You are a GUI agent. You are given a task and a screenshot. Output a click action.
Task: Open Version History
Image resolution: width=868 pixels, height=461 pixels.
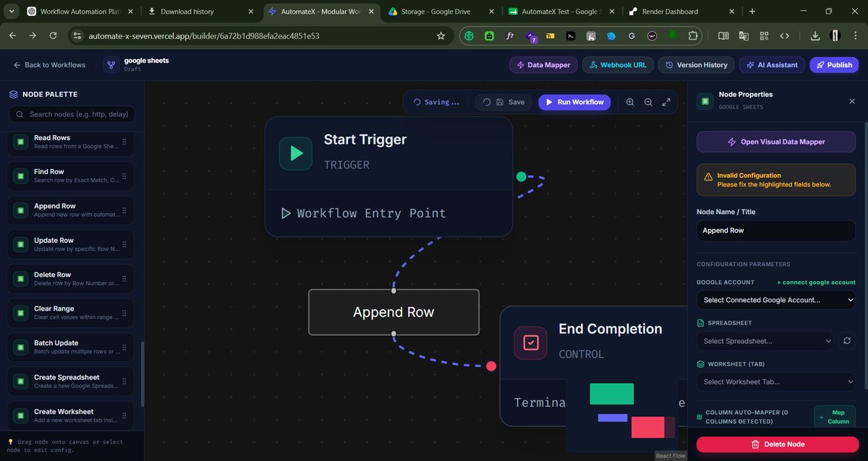pyautogui.click(x=697, y=65)
